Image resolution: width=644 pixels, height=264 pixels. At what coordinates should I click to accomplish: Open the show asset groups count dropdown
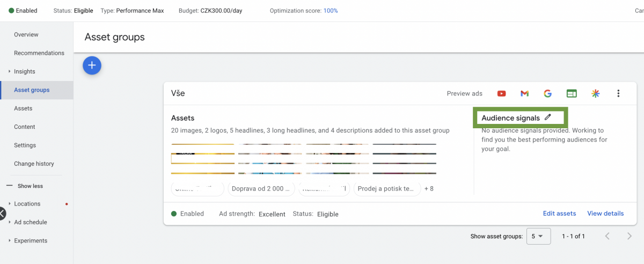click(x=538, y=236)
